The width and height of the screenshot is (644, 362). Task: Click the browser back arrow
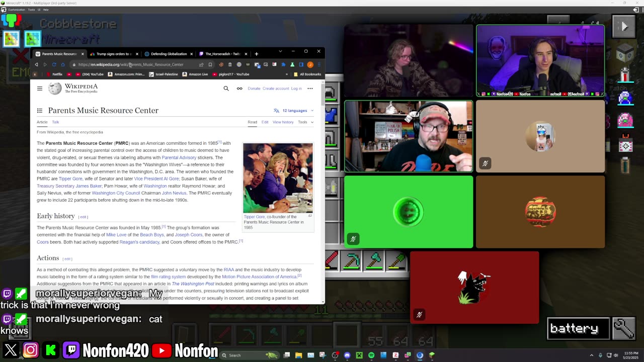36,64
